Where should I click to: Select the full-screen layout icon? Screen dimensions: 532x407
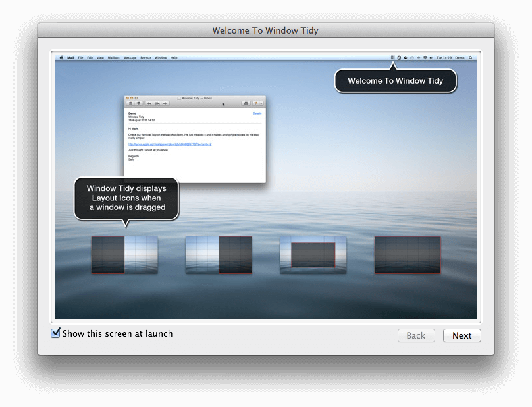coord(408,255)
